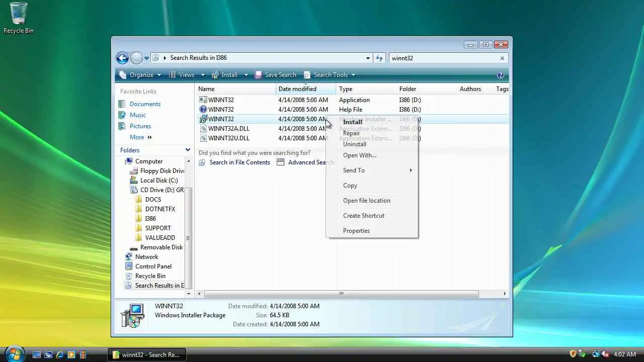Expand the Views dropdown arrow
Viewport: 644px width, 362px height.
pos(203,75)
